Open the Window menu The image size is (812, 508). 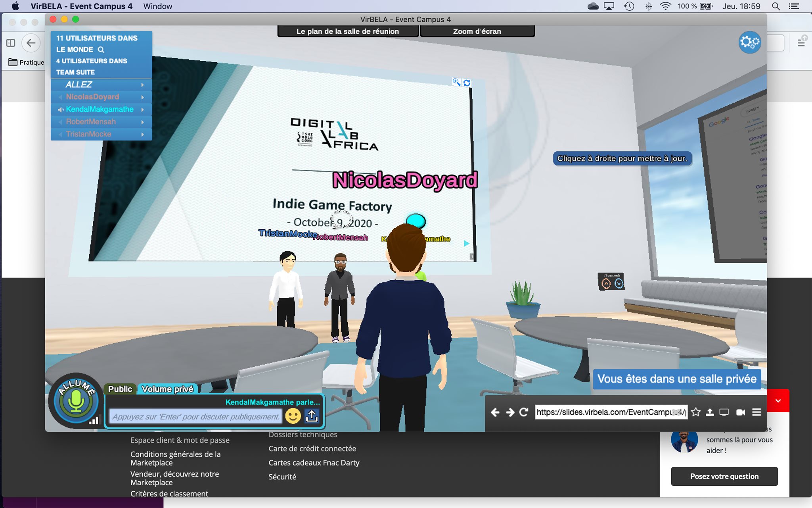[x=158, y=6]
